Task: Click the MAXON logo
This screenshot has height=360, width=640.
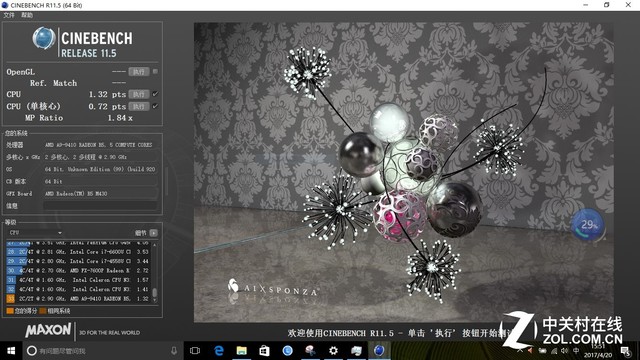Action: tap(49, 330)
